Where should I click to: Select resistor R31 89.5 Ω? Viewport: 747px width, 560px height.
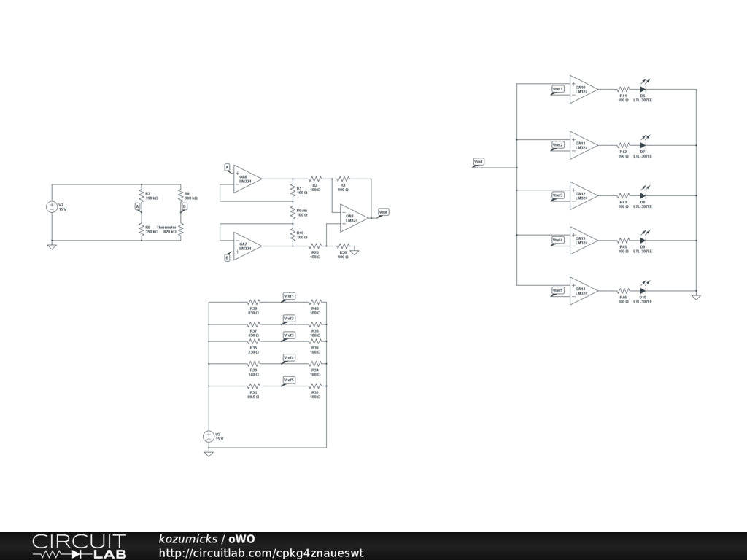tap(253, 386)
